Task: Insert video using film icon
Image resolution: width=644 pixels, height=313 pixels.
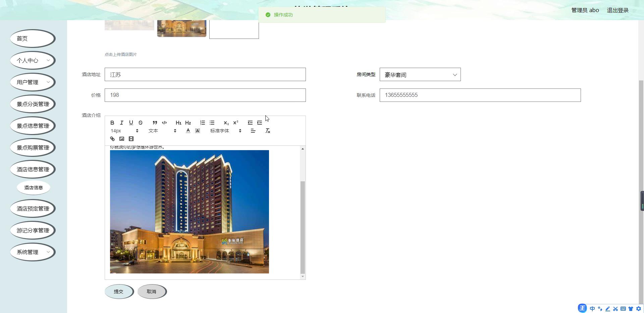Action: [131, 139]
